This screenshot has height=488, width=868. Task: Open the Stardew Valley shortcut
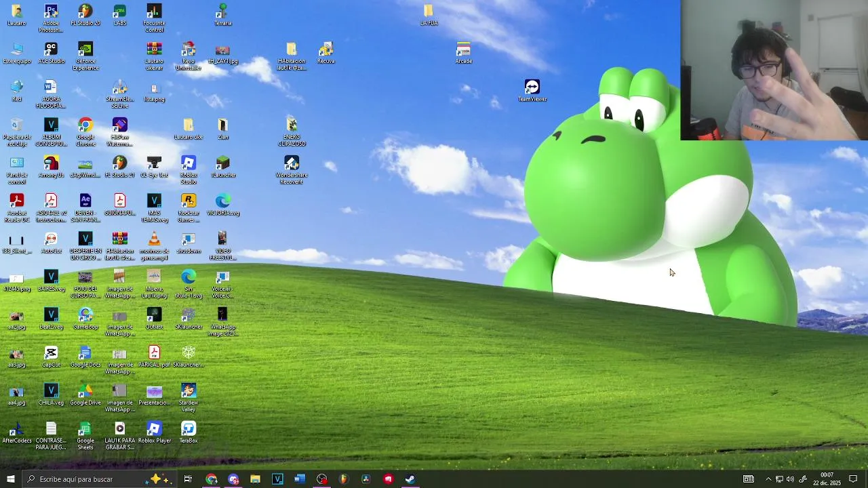tap(189, 397)
